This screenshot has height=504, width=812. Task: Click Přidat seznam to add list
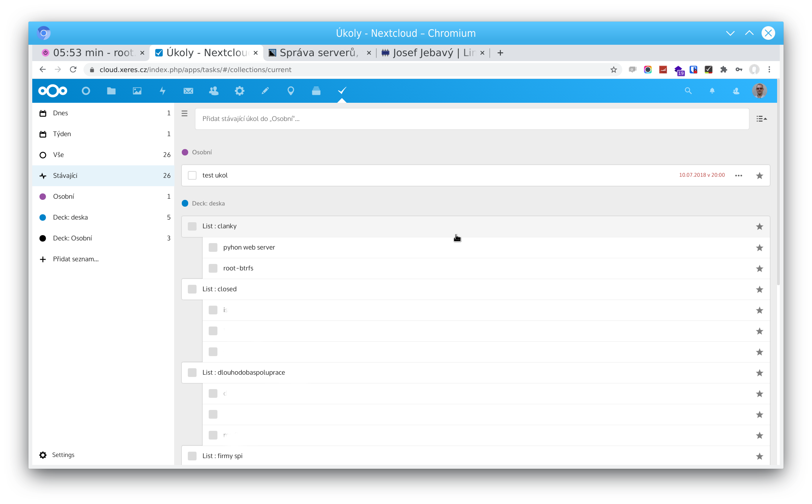pyautogui.click(x=76, y=259)
